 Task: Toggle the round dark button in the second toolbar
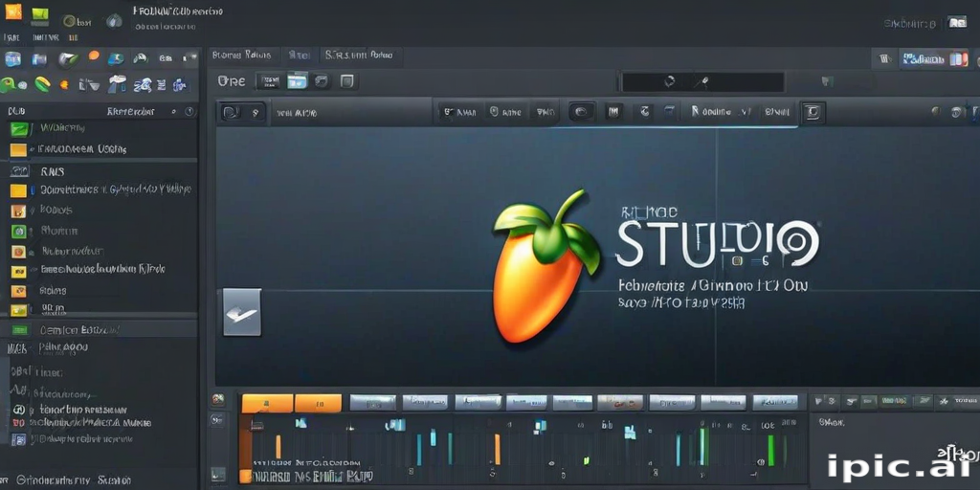click(581, 112)
